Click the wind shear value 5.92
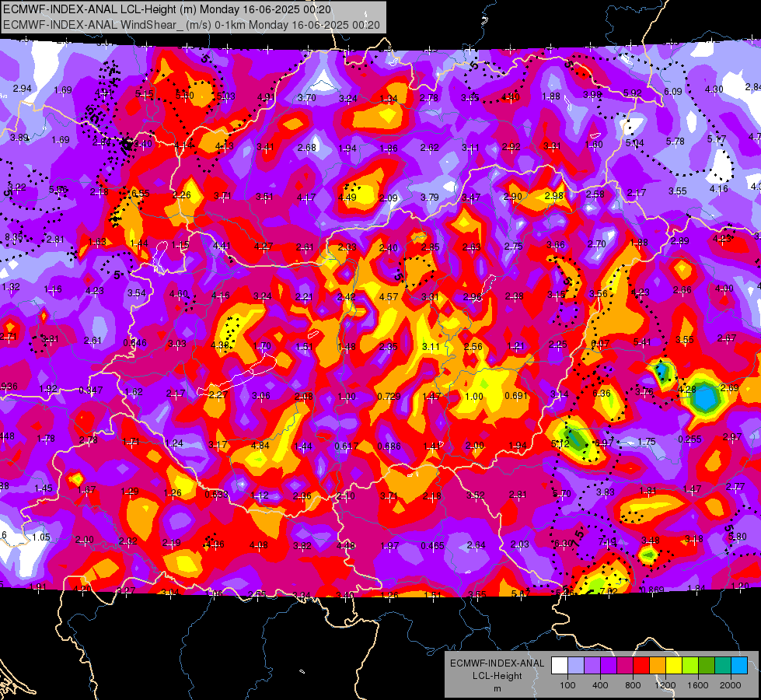Image resolution: width=761 pixels, height=700 pixels. click(x=633, y=93)
